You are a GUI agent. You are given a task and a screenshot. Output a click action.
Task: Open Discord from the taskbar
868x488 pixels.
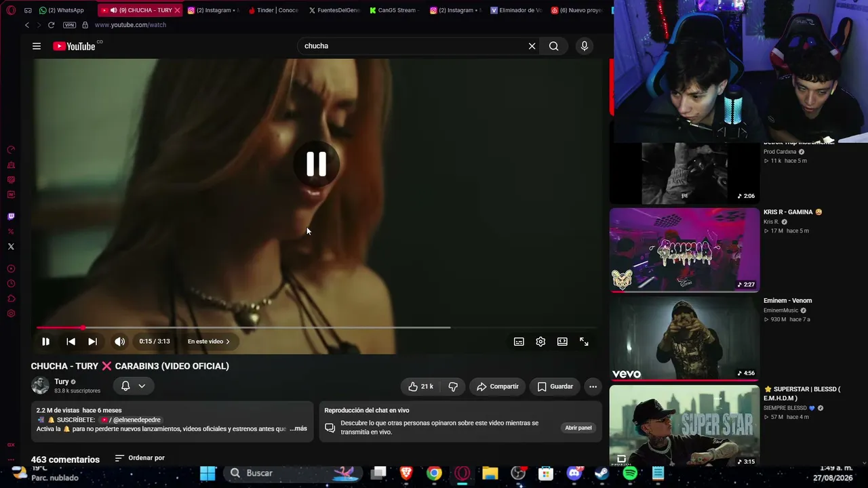pyautogui.click(x=574, y=473)
